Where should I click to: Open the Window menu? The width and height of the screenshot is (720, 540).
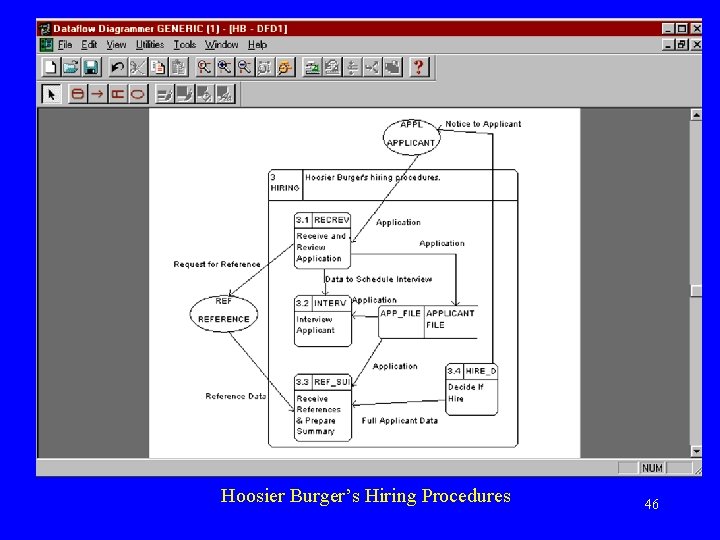pyautogui.click(x=221, y=45)
